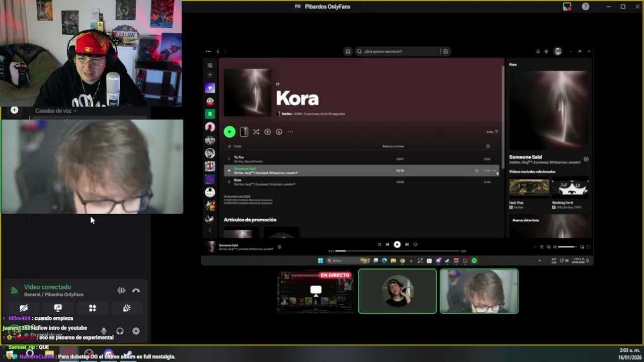Adjust the Spotify volume slider
Image resolution: width=644 pixels, height=362 pixels.
pos(568,247)
